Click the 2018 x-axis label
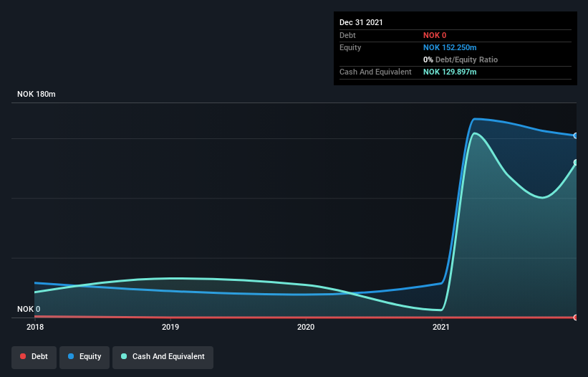This screenshot has width=588, height=377. click(35, 327)
